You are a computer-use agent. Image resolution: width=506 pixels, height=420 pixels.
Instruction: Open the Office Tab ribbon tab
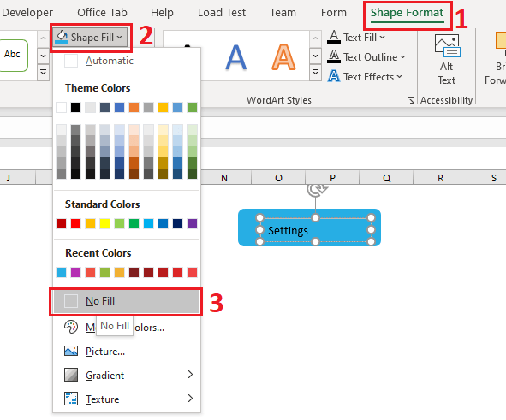click(102, 13)
